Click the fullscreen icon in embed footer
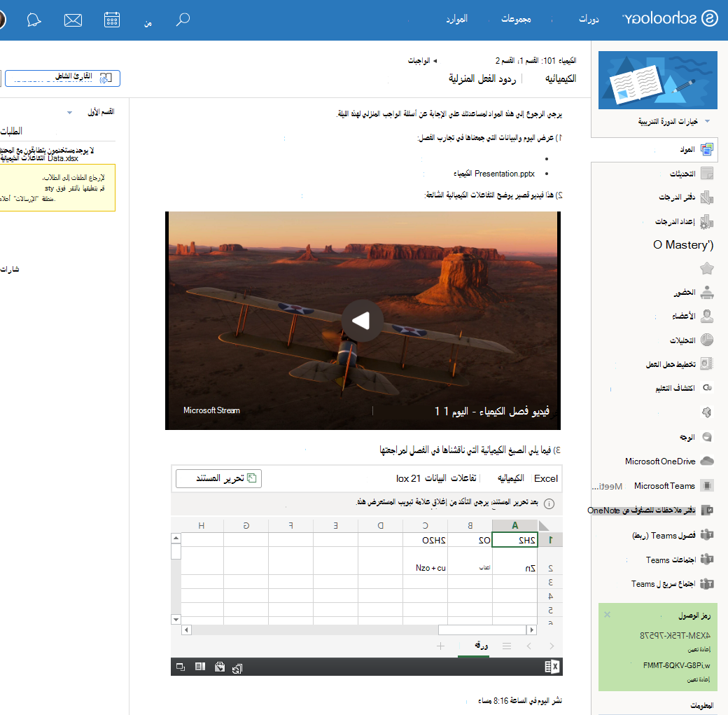Screen dimensions: 728x715 pyautogui.click(x=181, y=667)
